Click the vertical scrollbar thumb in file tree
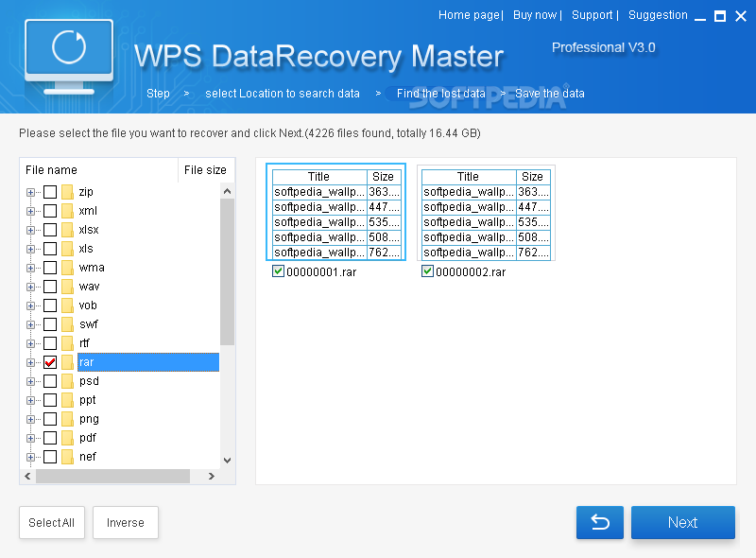The height and width of the screenshot is (558, 756). pyautogui.click(x=227, y=271)
